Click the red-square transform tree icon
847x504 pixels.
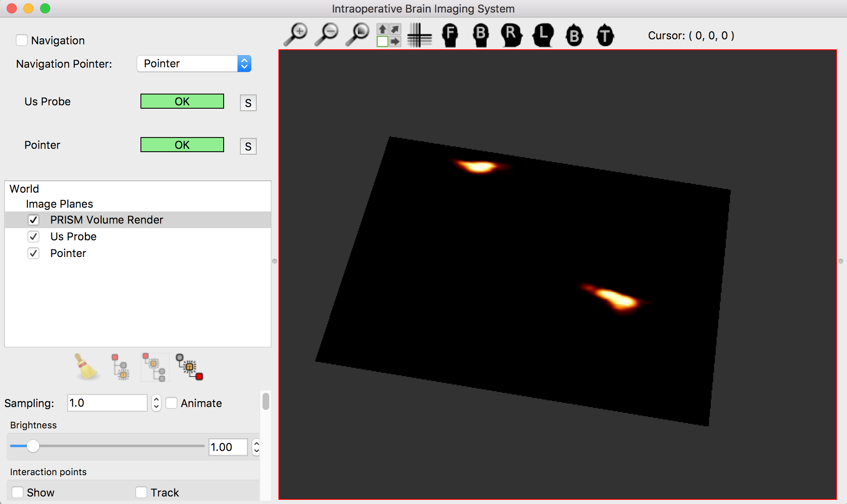189,367
